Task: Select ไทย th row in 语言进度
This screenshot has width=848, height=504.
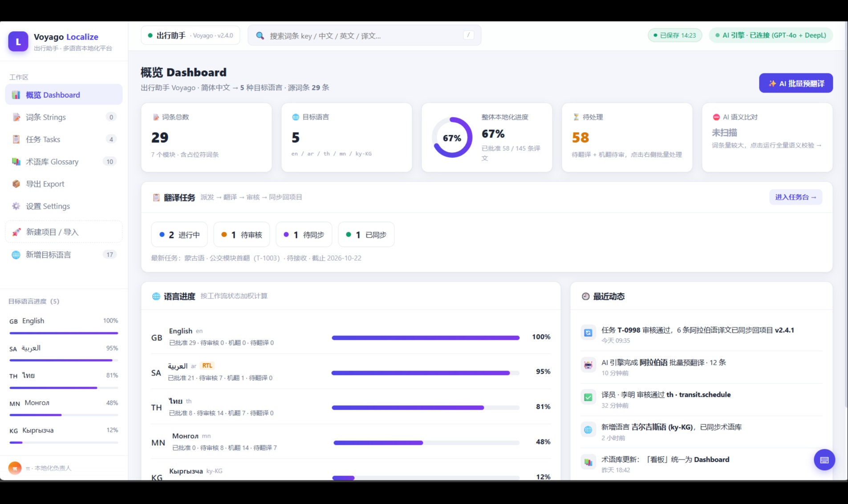Action: tap(351, 407)
